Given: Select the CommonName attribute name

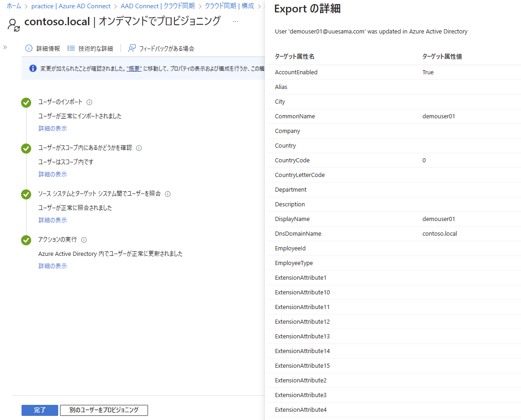Looking at the screenshot, I should tap(295, 116).
